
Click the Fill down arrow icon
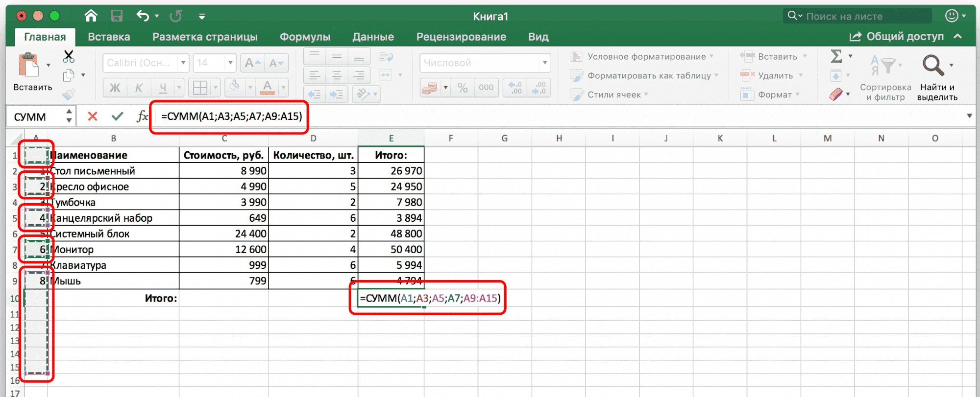836,75
